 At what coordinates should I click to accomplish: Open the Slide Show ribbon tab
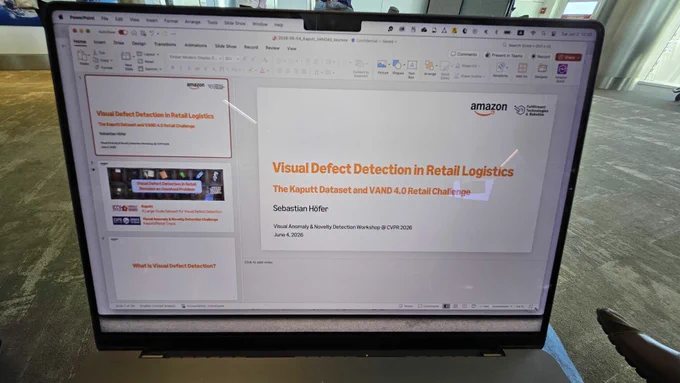[x=226, y=46]
